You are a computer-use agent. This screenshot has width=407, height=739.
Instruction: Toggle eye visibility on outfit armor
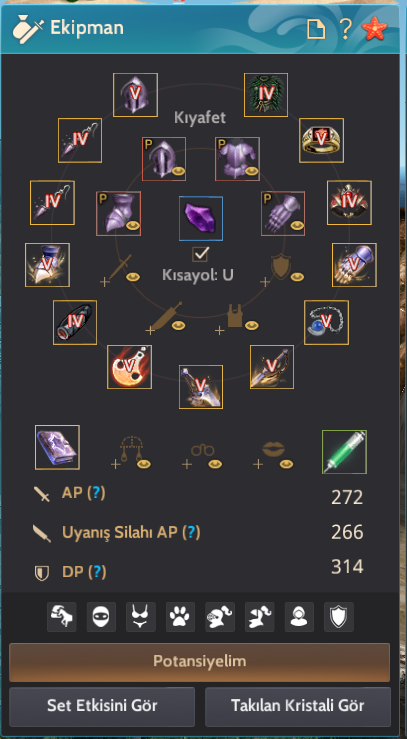click(251, 172)
